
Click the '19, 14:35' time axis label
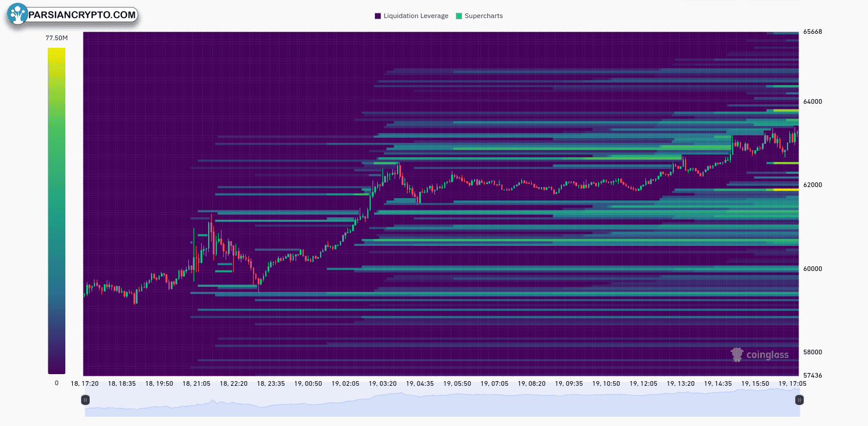click(718, 383)
